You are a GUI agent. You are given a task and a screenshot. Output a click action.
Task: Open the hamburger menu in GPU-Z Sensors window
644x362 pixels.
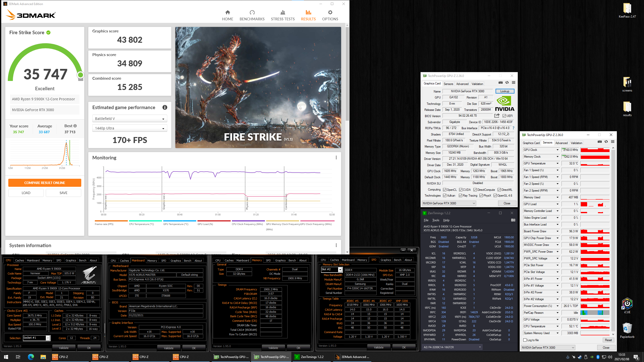(613, 142)
